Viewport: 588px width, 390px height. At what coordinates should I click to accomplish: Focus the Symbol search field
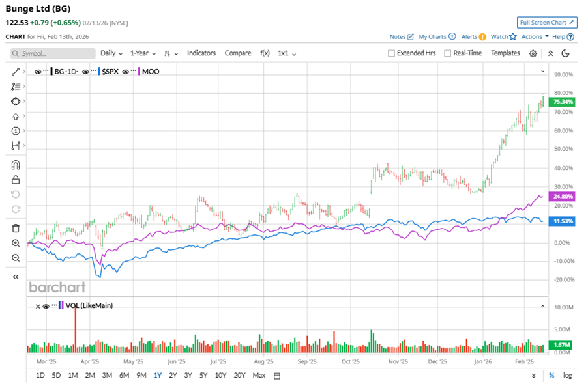point(53,53)
